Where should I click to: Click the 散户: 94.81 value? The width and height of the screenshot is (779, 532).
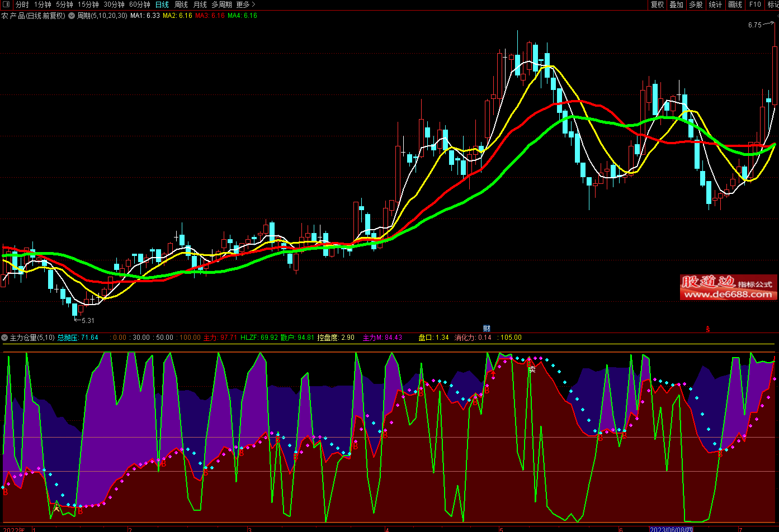pos(297,338)
